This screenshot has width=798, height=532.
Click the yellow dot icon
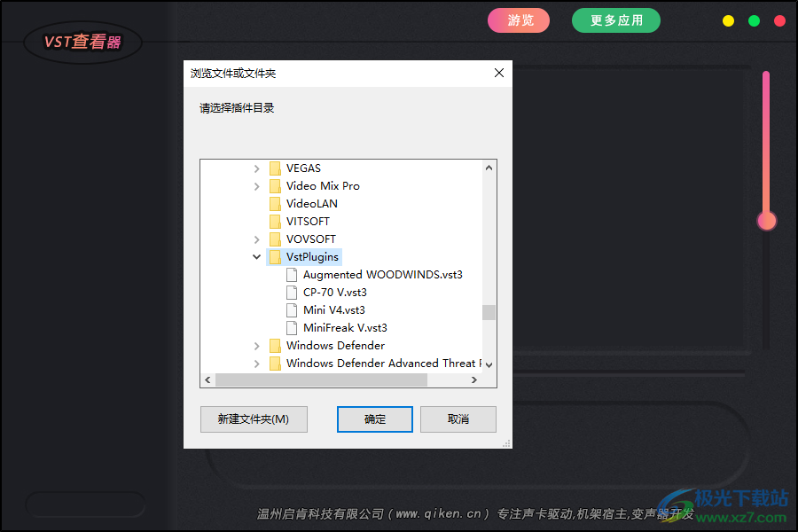click(728, 20)
